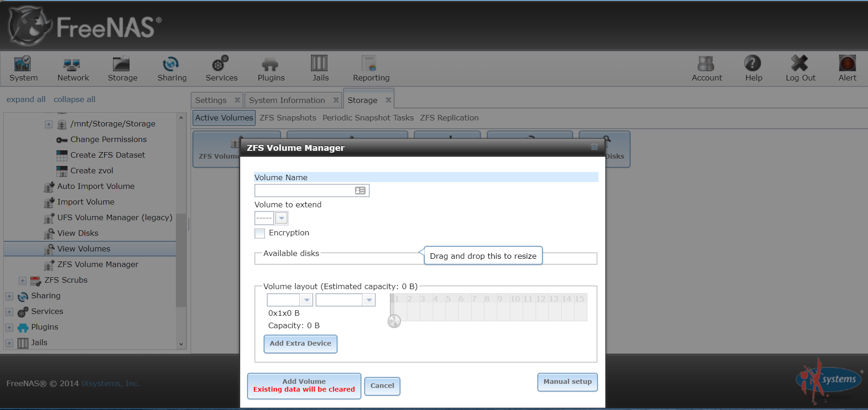
Task: Click inside the Volume Name input field
Action: 312,191
